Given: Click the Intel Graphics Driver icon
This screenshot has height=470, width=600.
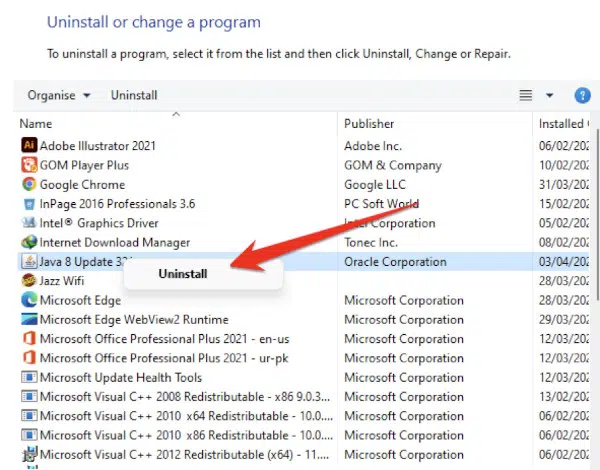Looking at the screenshot, I should 29,223.
